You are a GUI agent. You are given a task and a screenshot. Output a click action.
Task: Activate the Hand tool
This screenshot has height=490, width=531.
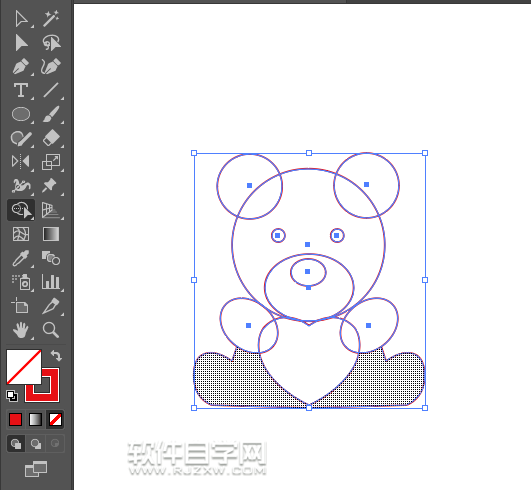(x=21, y=330)
